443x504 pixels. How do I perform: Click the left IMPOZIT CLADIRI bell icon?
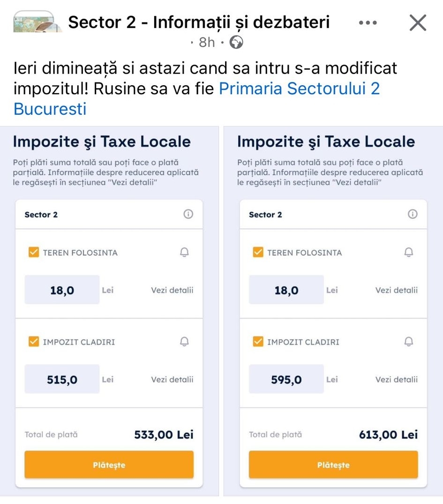[x=184, y=342]
